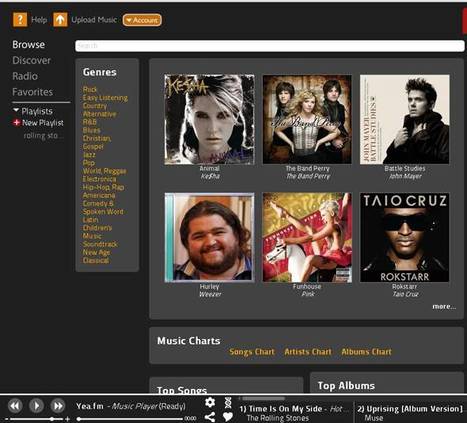Open the 'rolling sto...' playlist
The height and width of the screenshot is (423, 467).
pyautogui.click(x=43, y=135)
